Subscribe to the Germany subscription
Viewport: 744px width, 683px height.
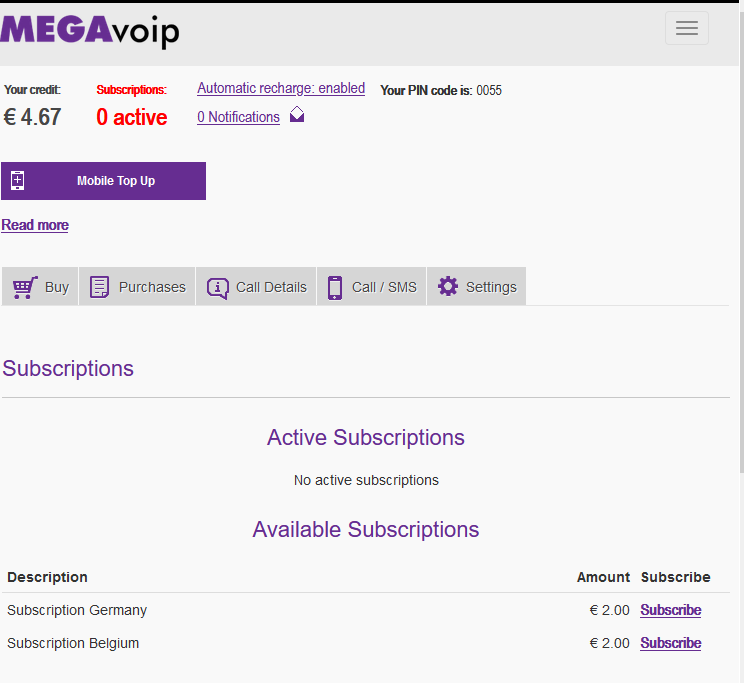point(670,610)
